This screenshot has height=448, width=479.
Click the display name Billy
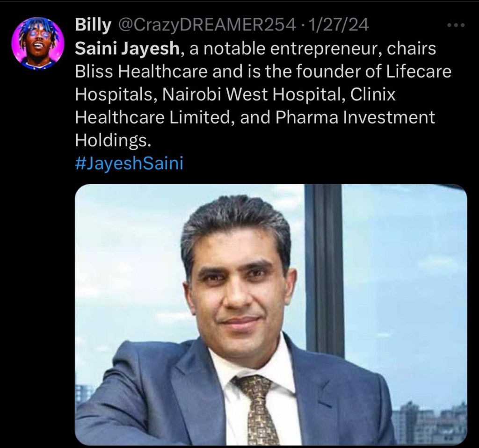[x=93, y=25]
